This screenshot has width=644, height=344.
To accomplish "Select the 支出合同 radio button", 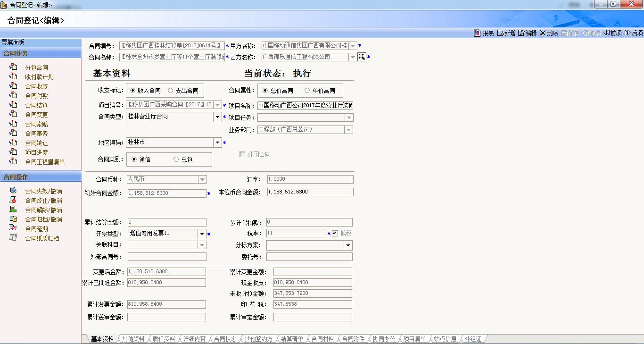I will pos(171,91).
